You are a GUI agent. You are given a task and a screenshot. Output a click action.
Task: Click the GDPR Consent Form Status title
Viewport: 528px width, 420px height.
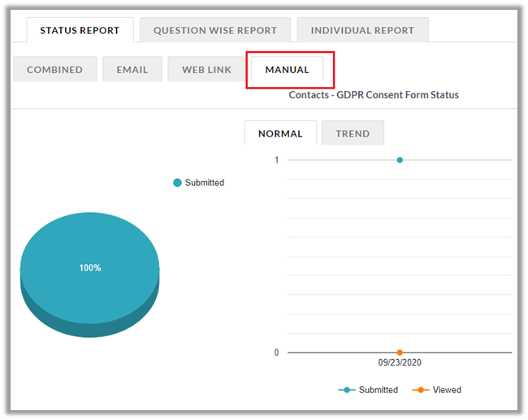(x=374, y=95)
